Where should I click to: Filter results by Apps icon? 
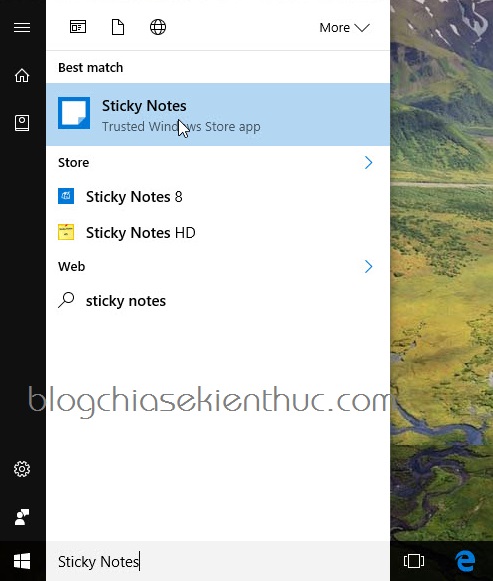[x=78, y=27]
